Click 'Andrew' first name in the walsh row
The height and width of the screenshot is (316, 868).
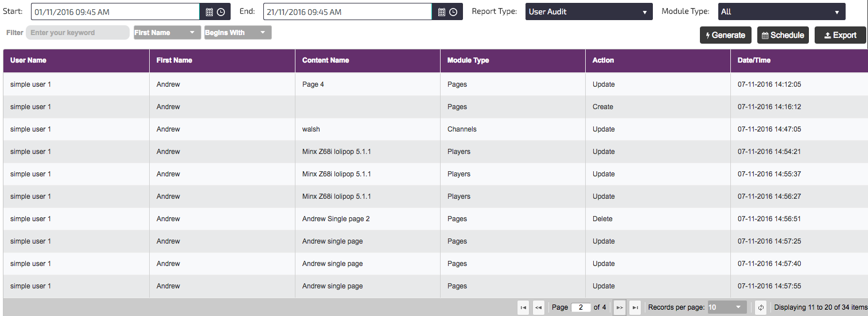(168, 129)
